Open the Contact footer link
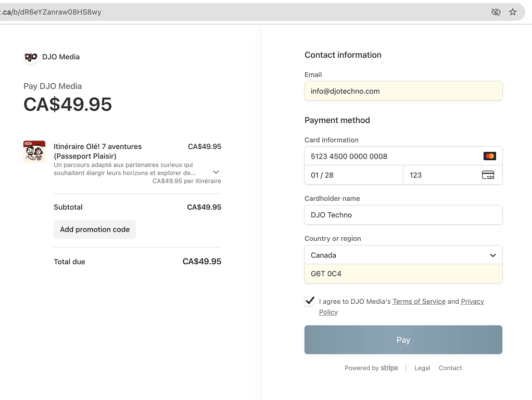This screenshot has height=400, width=532. (x=450, y=368)
